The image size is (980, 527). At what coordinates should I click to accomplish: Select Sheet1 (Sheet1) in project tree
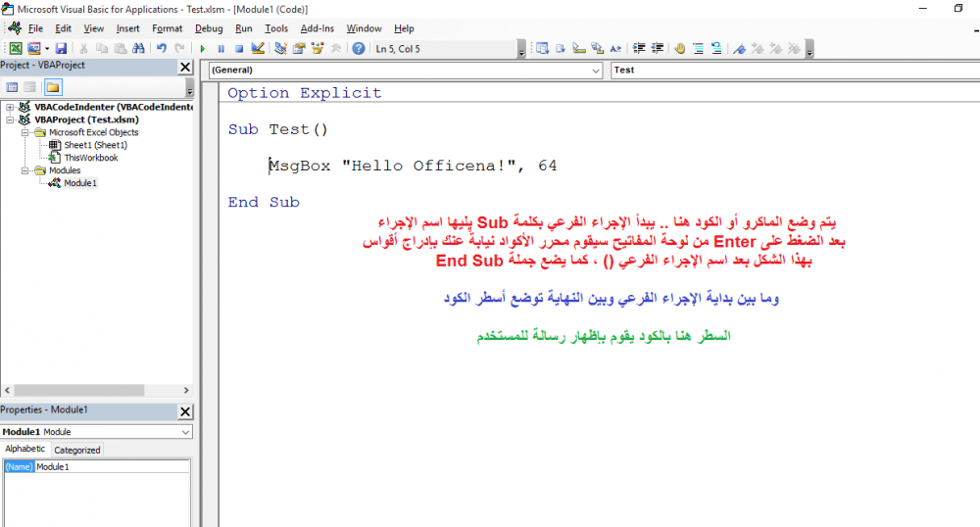click(x=95, y=145)
